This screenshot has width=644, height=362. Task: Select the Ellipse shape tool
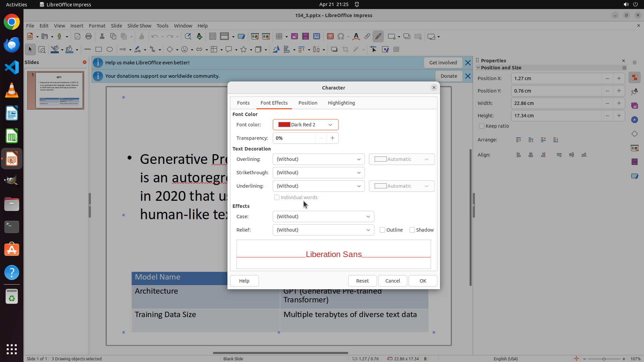coord(110,50)
